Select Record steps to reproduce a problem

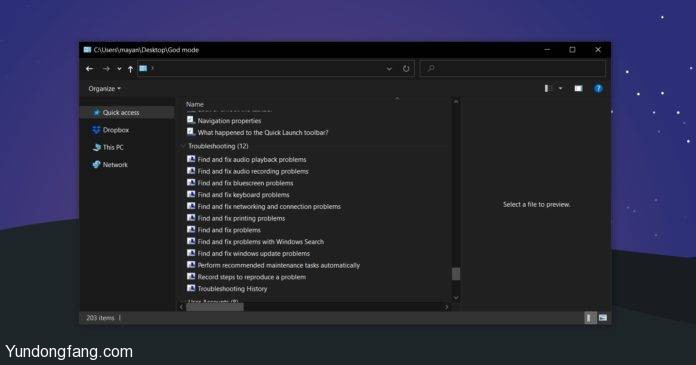252,277
